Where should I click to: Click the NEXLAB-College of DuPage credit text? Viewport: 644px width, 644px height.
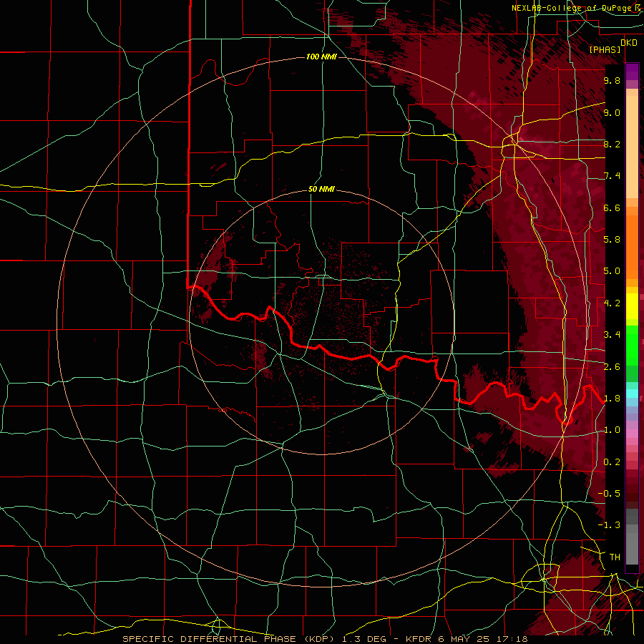point(576,8)
